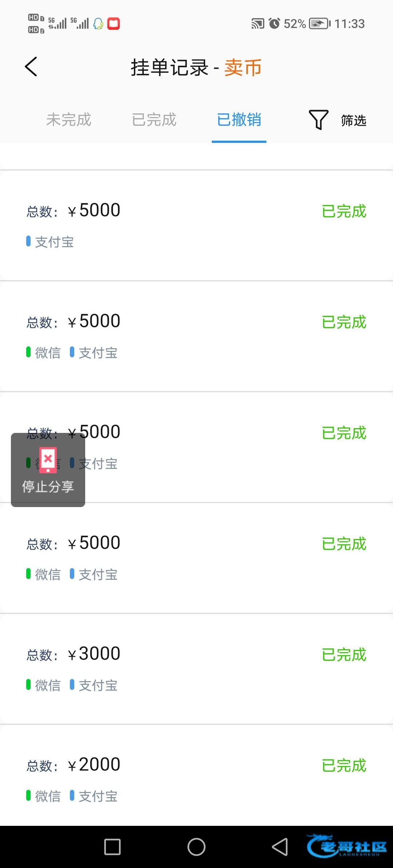Tap the 卖币 title label
The height and width of the screenshot is (868, 393).
click(243, 68)
